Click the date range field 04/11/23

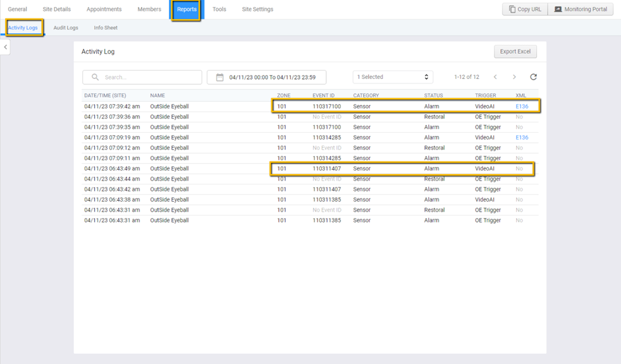click(x=266, y=77)
